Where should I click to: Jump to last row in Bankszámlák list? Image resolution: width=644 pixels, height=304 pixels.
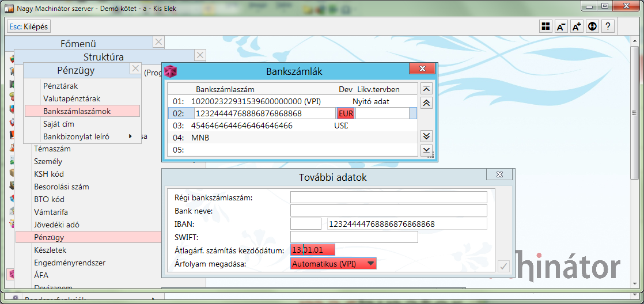(427, 150)
